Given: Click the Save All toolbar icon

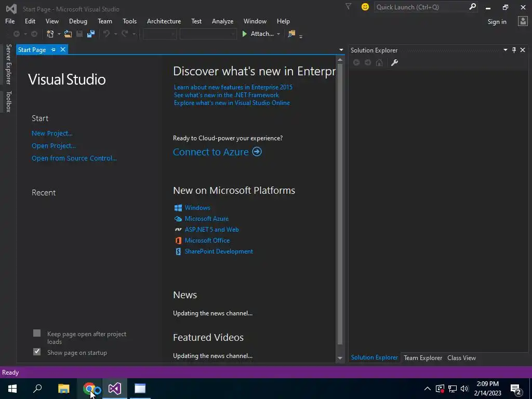Looking at the screenshot, I should [x=90, y=34].
